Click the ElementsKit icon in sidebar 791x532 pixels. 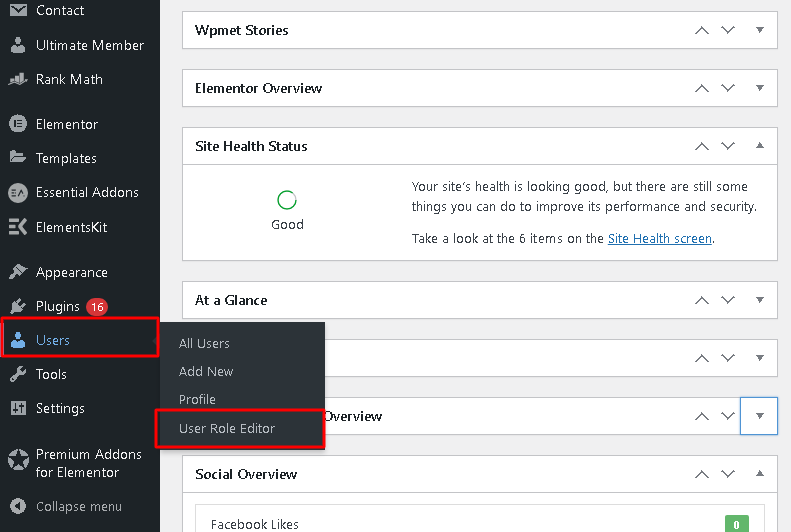point(18,226)
